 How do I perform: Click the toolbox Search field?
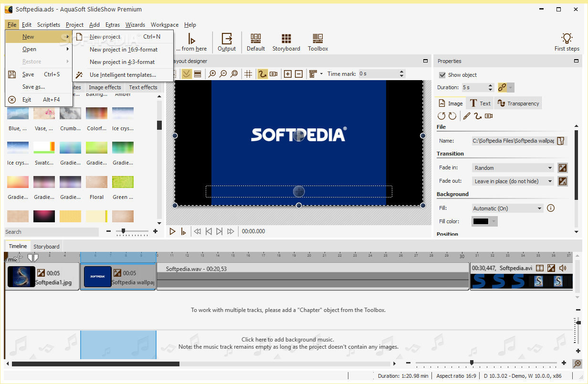pyautogui.click(x=52, y=232)
